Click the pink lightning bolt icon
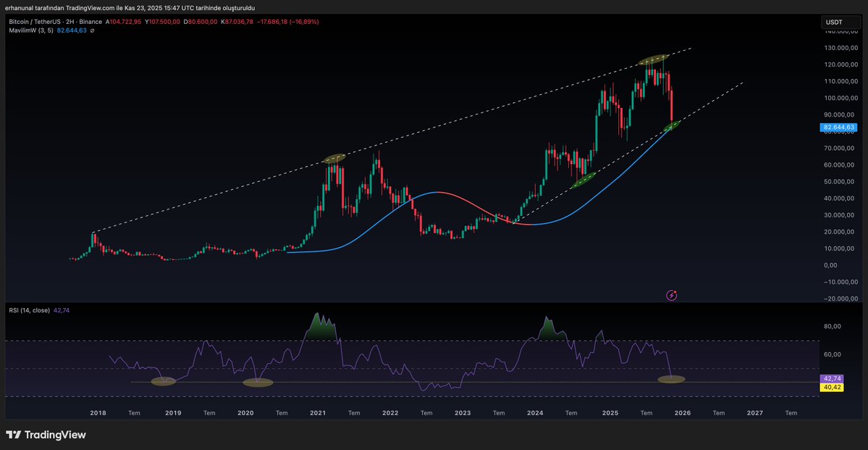The width and height of the screenshot is (868, 450). pos(672,296)
